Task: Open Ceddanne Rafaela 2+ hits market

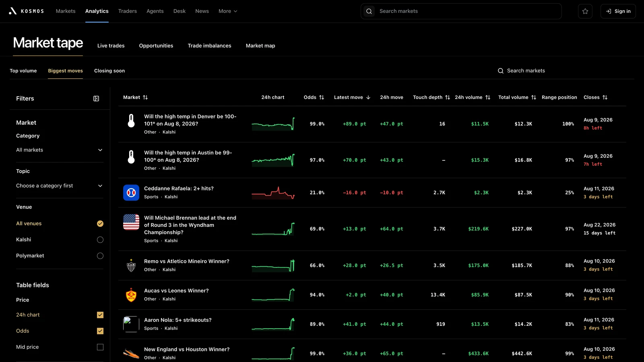Action: 179,189
